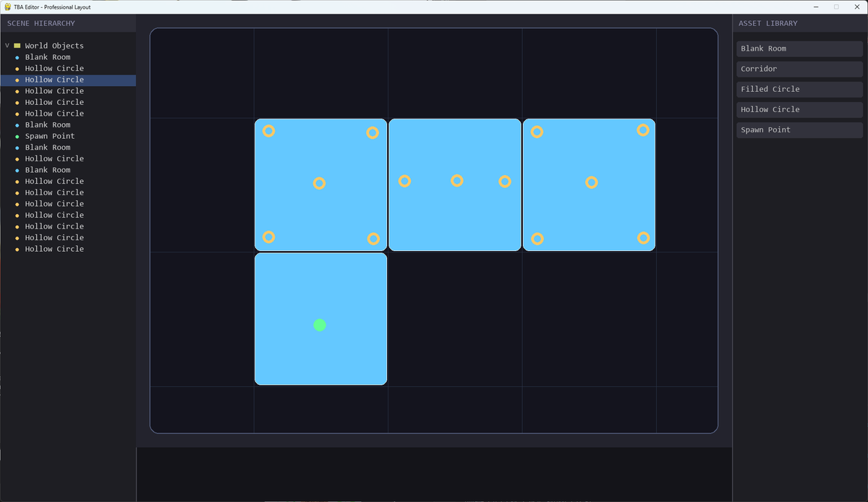Screen dimensions: 868x502
Task: Select the Hollow Circle row directly under the first Blank Room
Action: [68, 68]
